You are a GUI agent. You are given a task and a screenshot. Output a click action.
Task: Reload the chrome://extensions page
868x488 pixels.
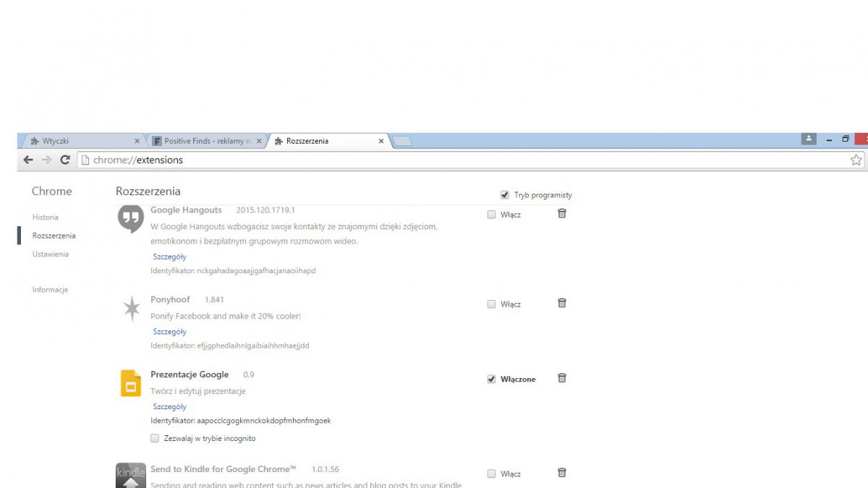[x=65, y=160]
